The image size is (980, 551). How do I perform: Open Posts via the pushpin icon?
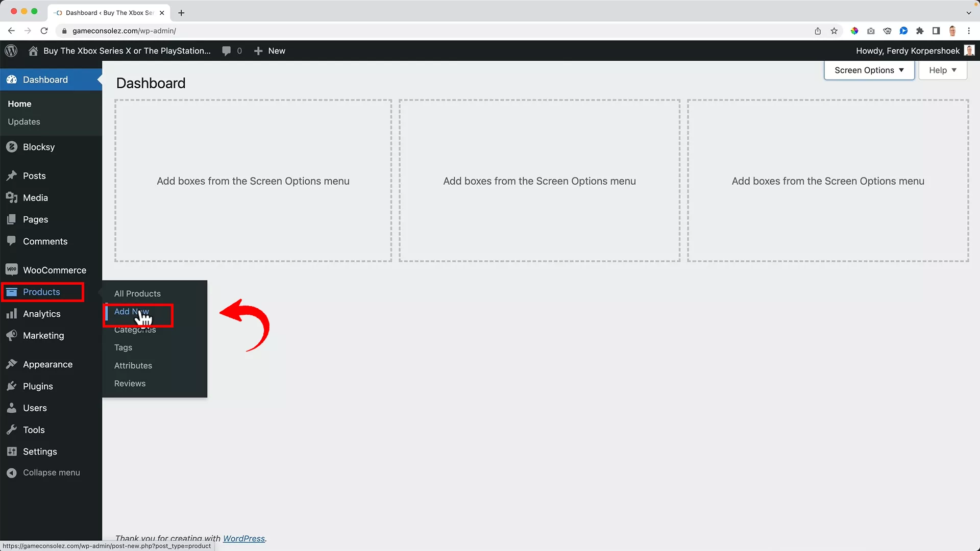11,176
